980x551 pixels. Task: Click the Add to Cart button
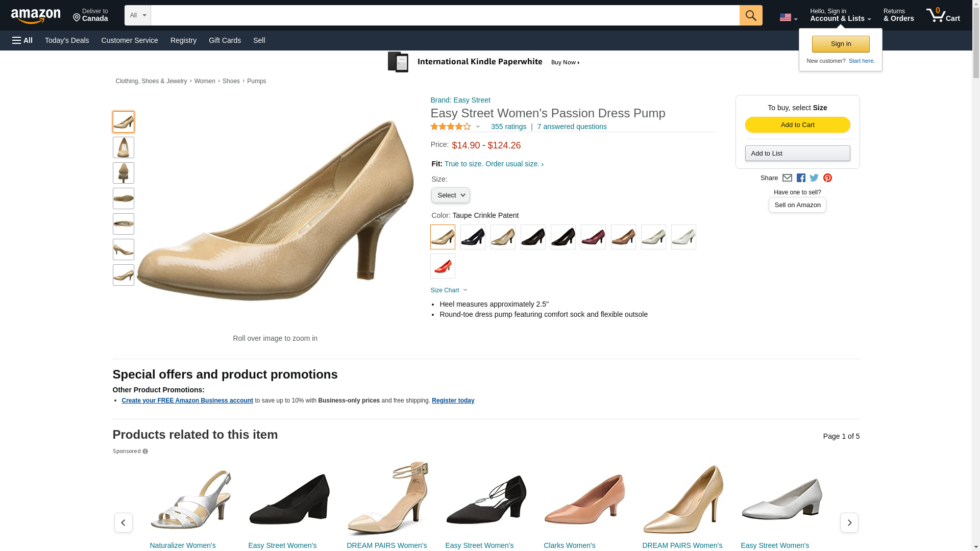click(797, 125)
